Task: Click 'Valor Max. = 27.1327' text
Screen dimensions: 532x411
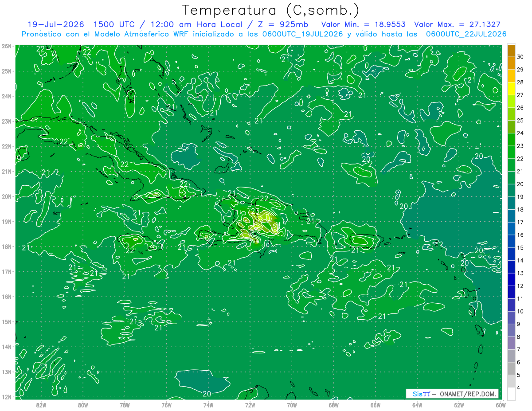Action: click(458, 24)
